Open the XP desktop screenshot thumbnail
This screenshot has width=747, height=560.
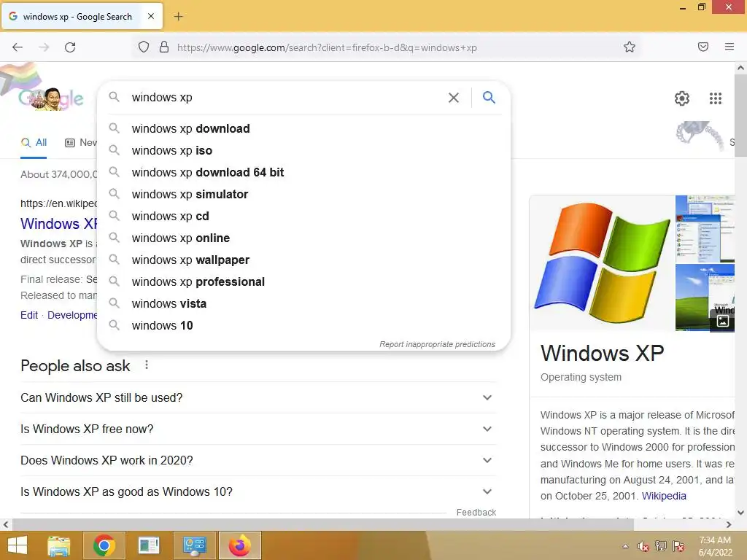click(705, 228)
